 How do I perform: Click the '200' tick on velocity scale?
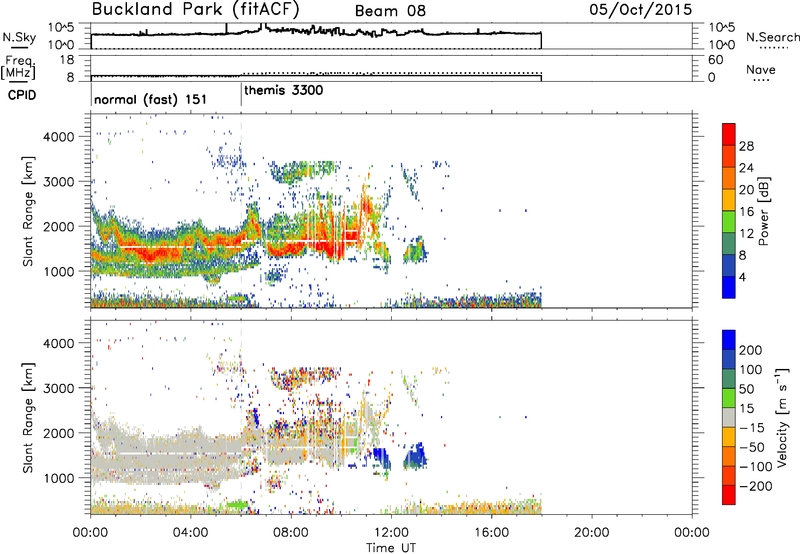751,350
